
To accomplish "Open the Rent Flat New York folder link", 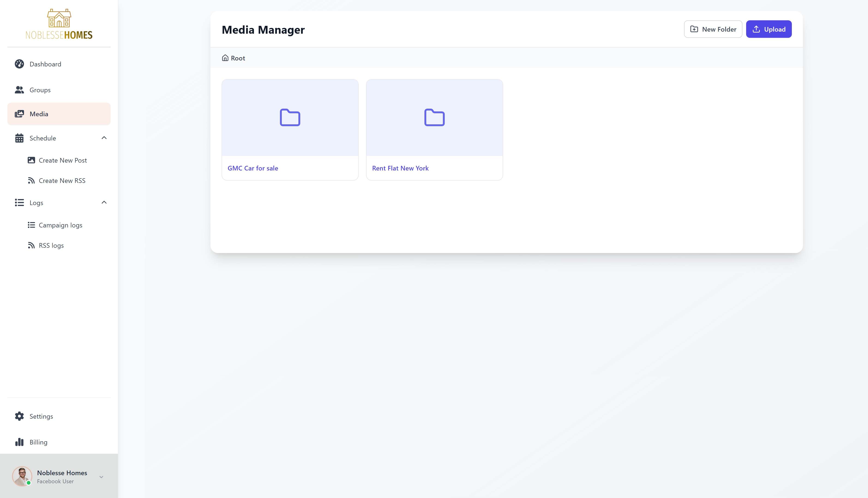I will point(400,168).
